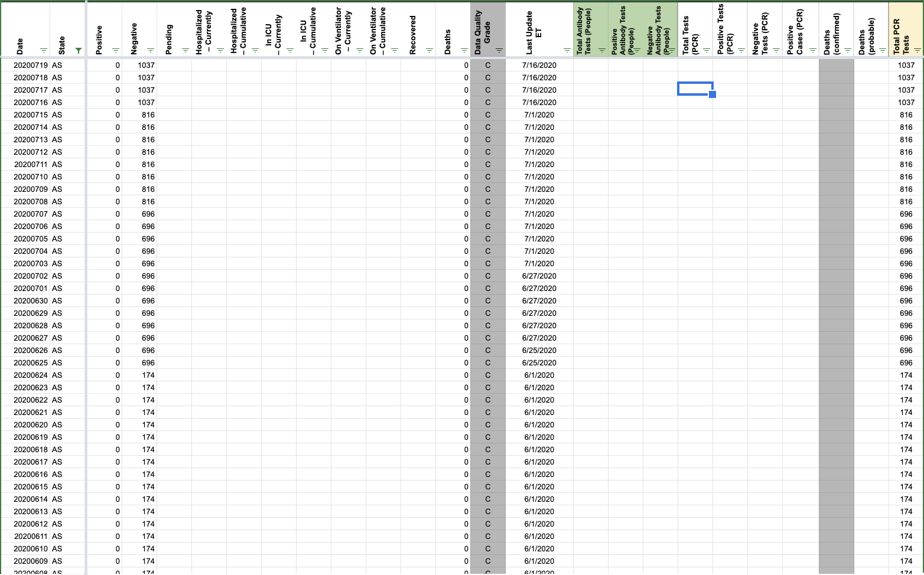Select Negative value 1037 in row 20200718
Viewport: 924px width, 575px height.
(x=139, y=77)
